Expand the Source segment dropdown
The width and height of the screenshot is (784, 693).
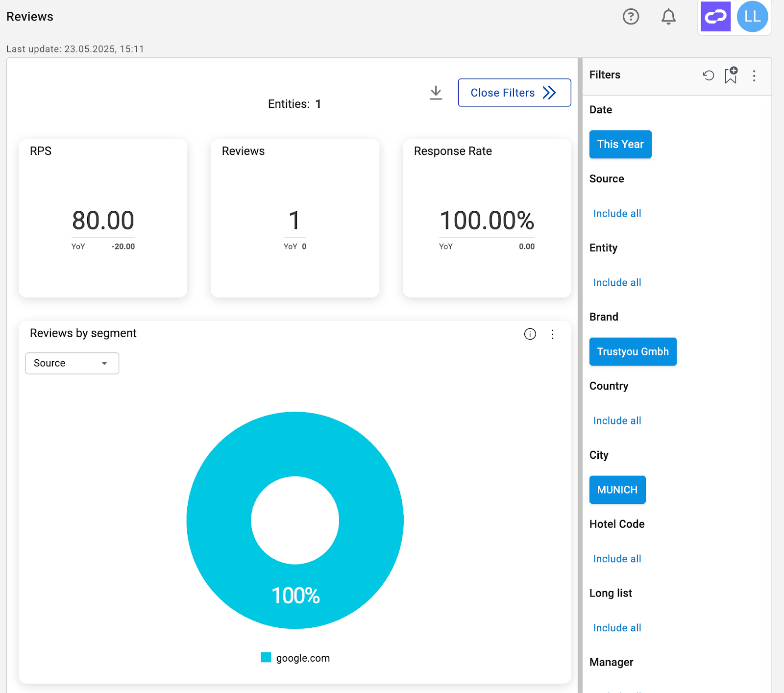tap(72, 363)
